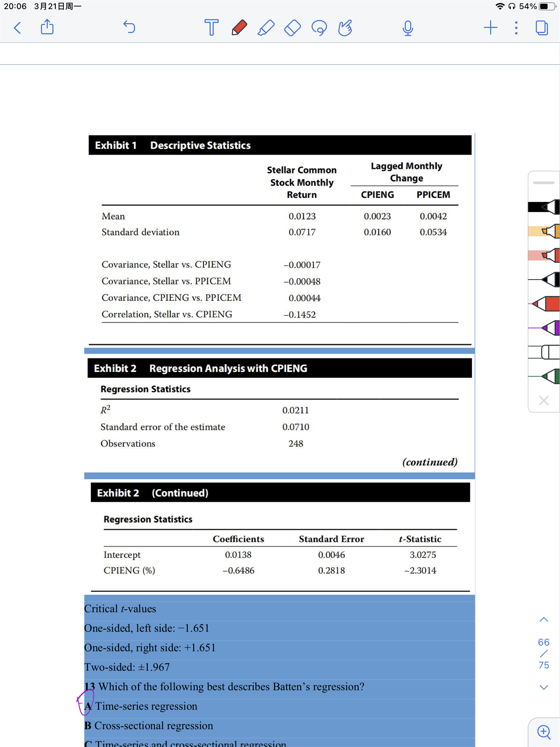This screenshot has width=560, height=747.
Task: Tap One-sided, left side: −1.651
Action: (146, 628)
